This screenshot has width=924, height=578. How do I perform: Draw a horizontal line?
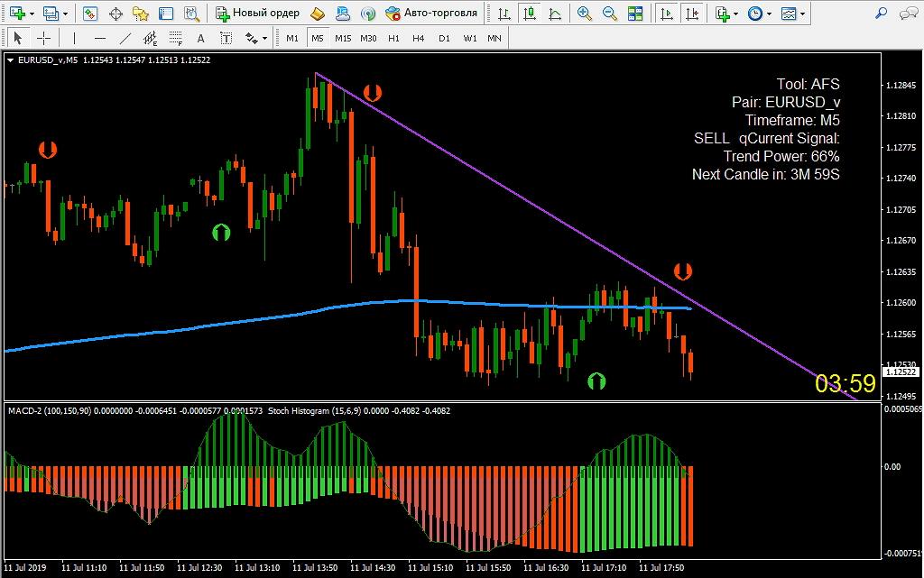point(100,38)
